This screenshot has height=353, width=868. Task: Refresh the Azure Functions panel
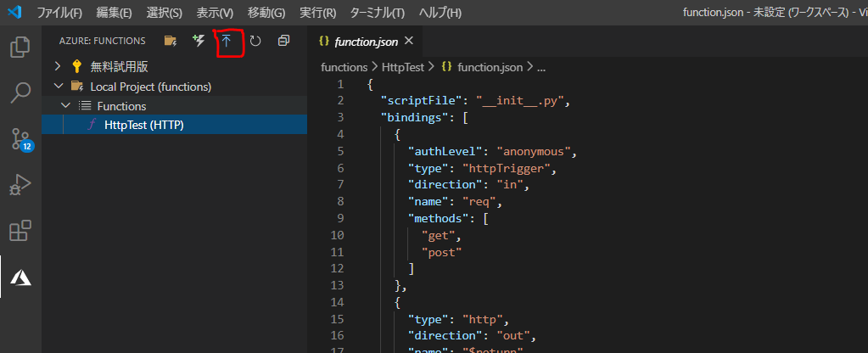pos(255,41)
